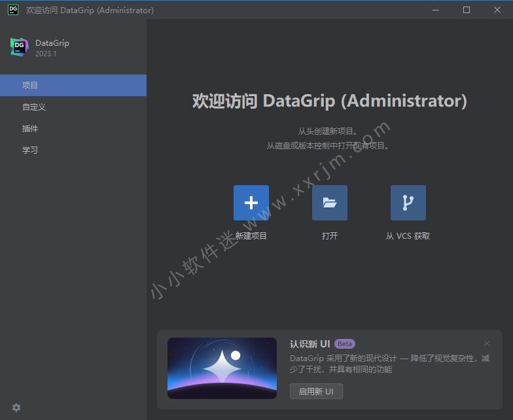Go to the 学习 (Learn) tab
Screen dimensions: 513x420
tap(73, 150)
